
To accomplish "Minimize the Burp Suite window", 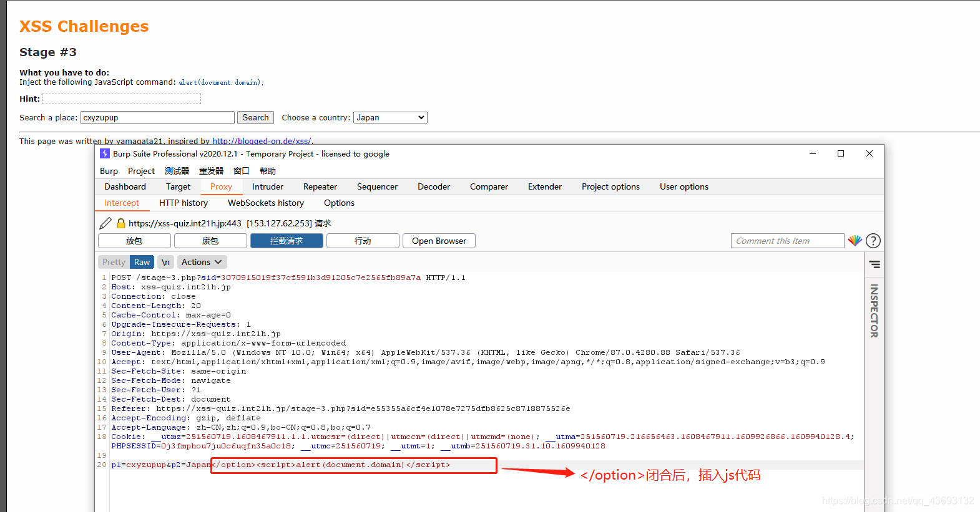I will (x=813, y=153).
